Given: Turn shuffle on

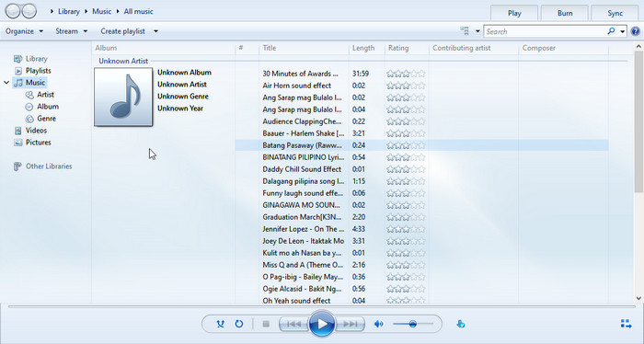Looking at the screenshot, I should 221,324.
